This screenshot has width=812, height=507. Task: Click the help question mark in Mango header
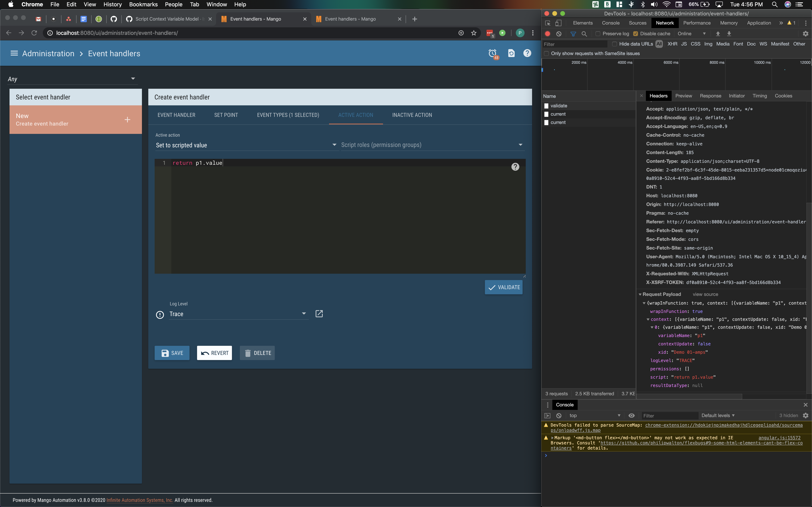[527, 53]
